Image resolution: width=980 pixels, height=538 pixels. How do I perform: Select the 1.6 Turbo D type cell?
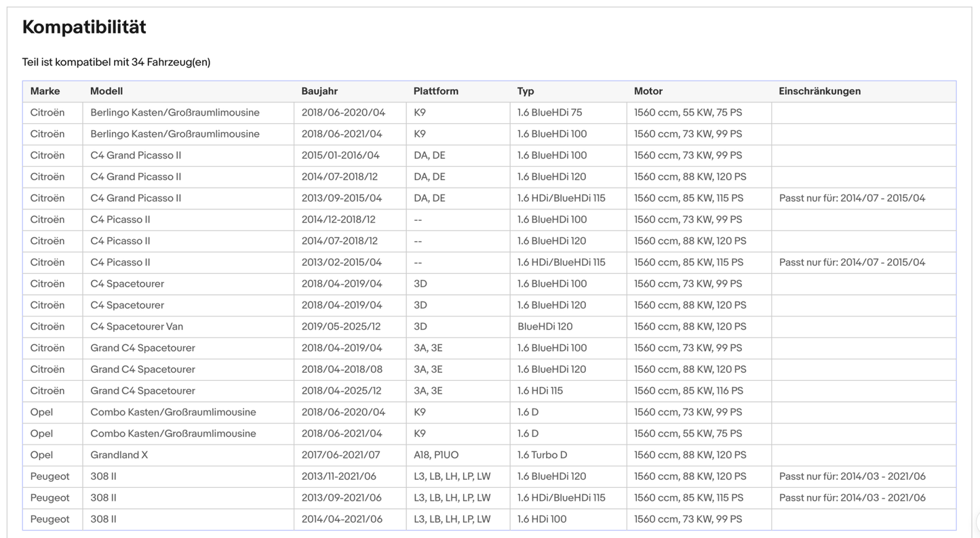568,455
